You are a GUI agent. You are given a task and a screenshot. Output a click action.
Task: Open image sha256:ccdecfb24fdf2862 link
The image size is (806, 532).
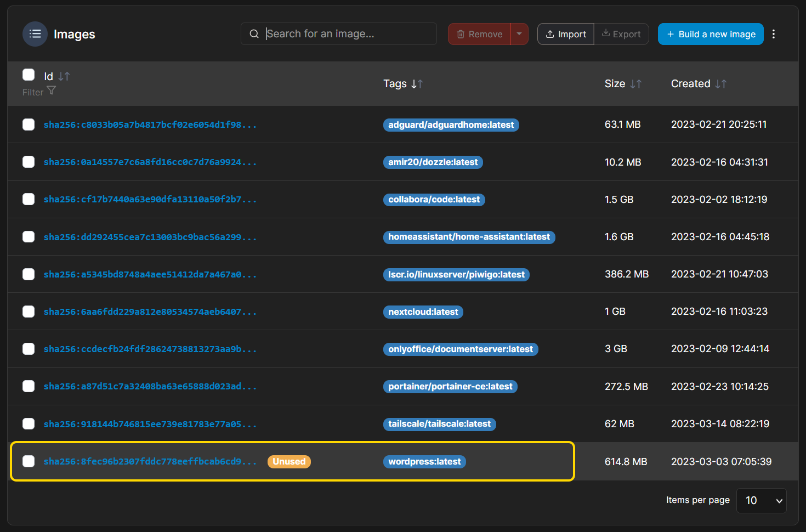click(x=150, y=349)
